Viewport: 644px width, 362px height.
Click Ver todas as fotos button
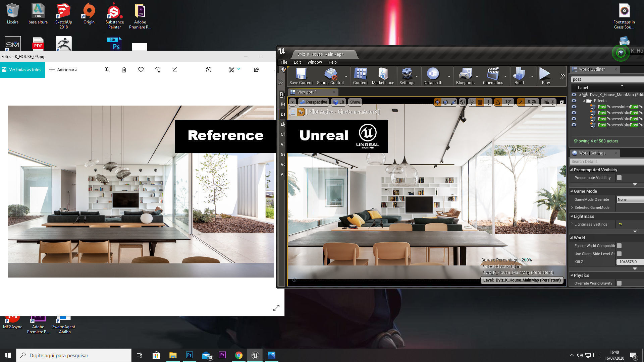[22, 70]
